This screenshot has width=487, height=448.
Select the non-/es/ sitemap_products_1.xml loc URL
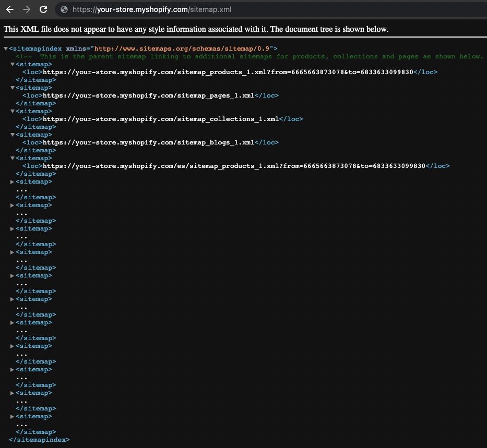tap(228, 72)
